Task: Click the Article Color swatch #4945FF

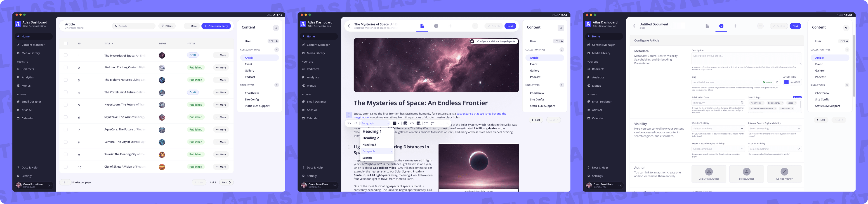Action: 786,82
